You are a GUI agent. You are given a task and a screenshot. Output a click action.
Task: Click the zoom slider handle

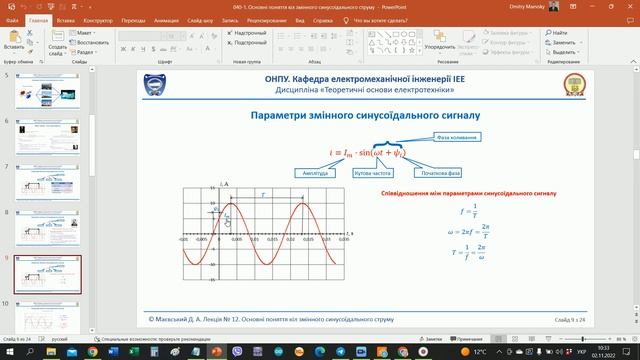coord(583,339)
